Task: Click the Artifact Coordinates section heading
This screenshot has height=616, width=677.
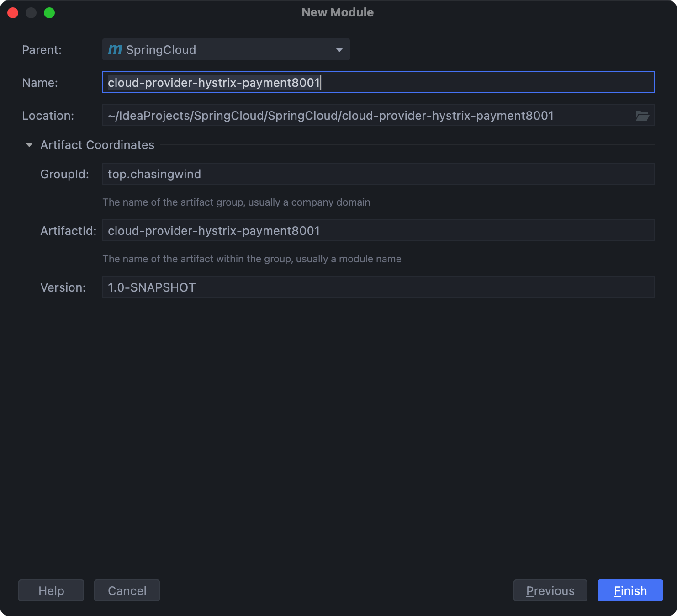Action: coord(97,145)
